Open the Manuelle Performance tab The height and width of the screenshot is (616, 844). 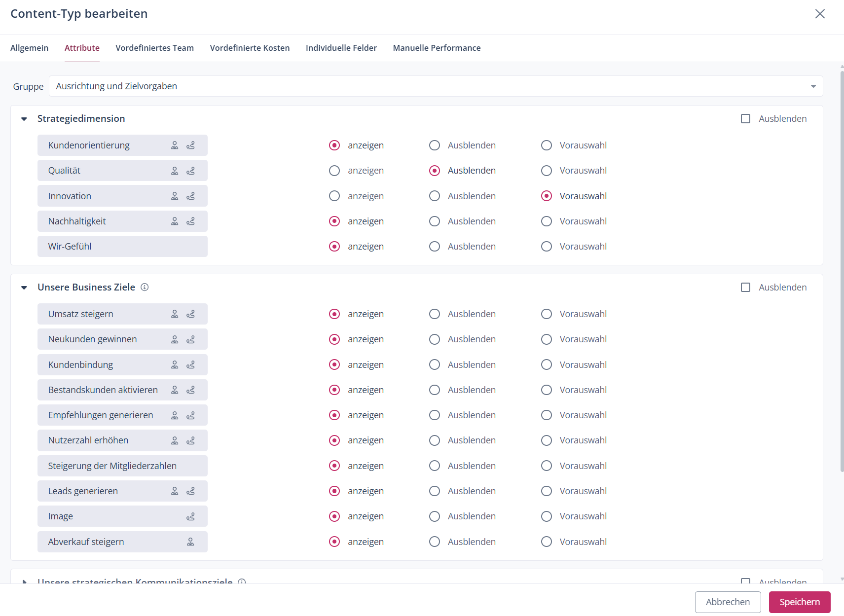pos(437,48)
